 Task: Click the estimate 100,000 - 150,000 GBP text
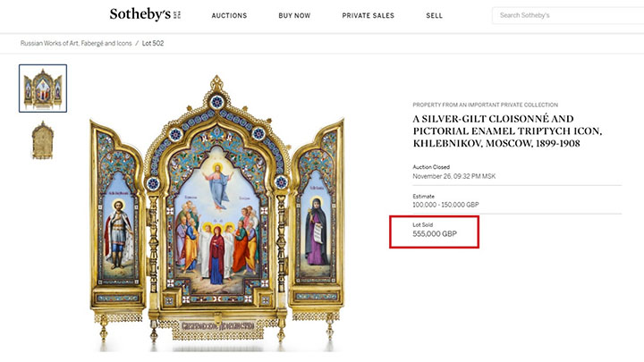453,204
